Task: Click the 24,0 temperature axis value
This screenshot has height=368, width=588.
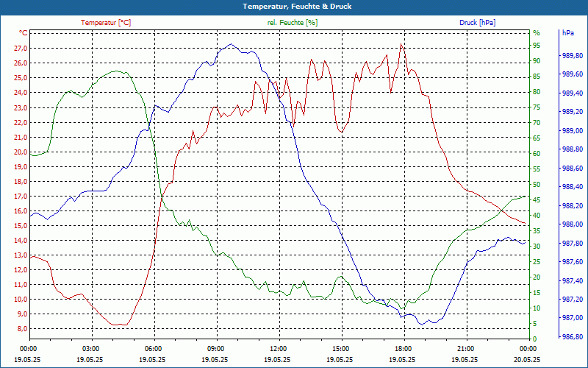Action: 21,93
